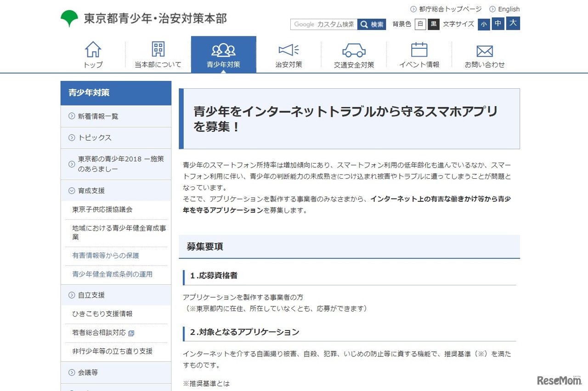Collapse the 育成支援 sidebar section
Viewport: 588px width, 391px height.
72,191
